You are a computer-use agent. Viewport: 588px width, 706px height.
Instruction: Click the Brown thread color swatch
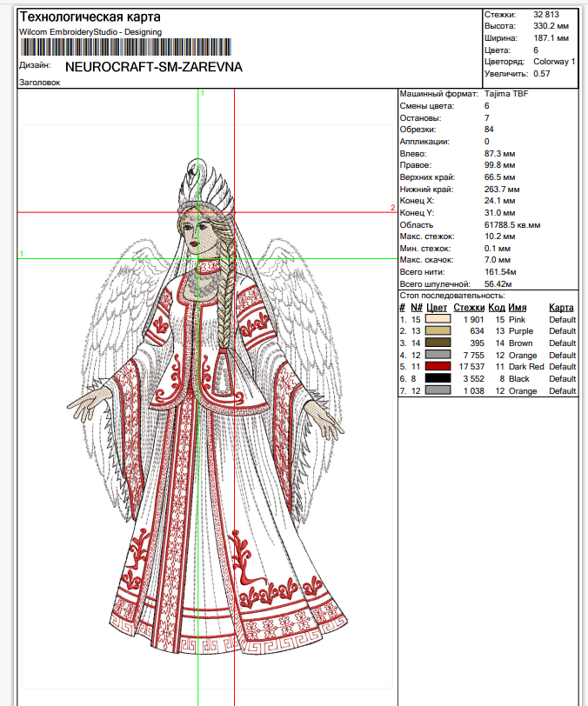[438, 343]
